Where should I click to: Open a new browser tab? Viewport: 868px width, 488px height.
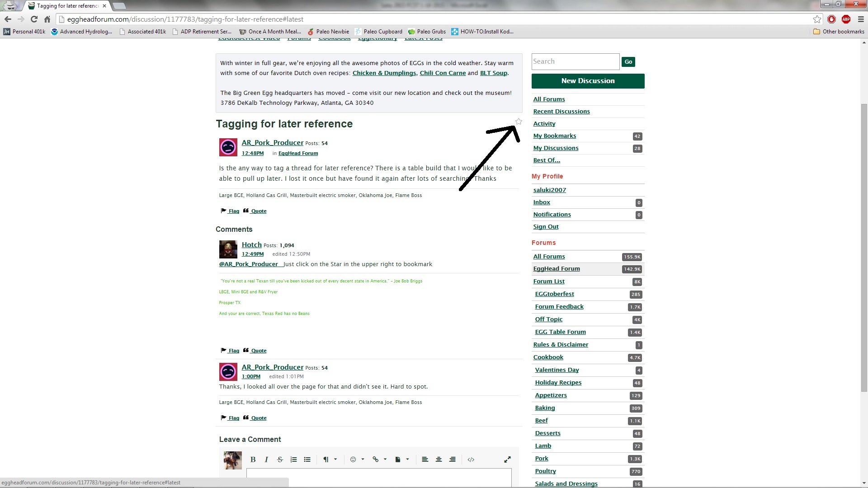click(119, 6)
